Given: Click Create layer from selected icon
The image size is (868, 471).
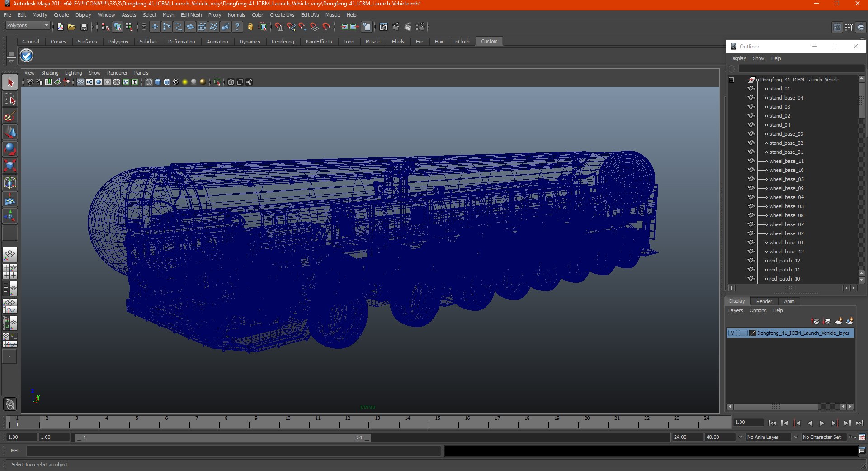Looking at the screenshot, I should (x=850, y=321).
